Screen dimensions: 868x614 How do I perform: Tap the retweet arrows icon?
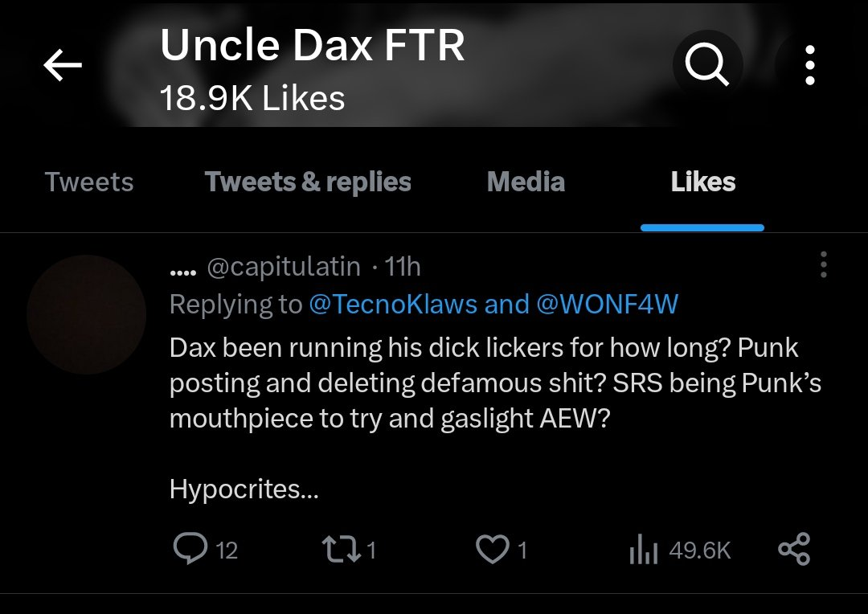[336, 550]
